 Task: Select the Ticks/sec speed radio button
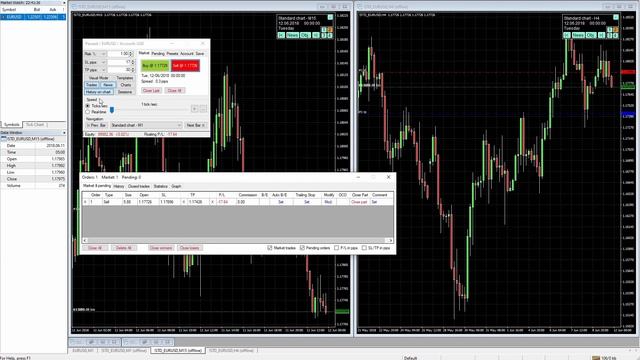[x=87, y=106]
